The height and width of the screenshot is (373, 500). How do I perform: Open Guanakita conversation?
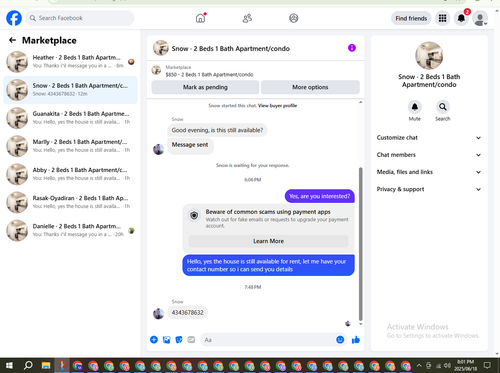click(x=70, y=118)
